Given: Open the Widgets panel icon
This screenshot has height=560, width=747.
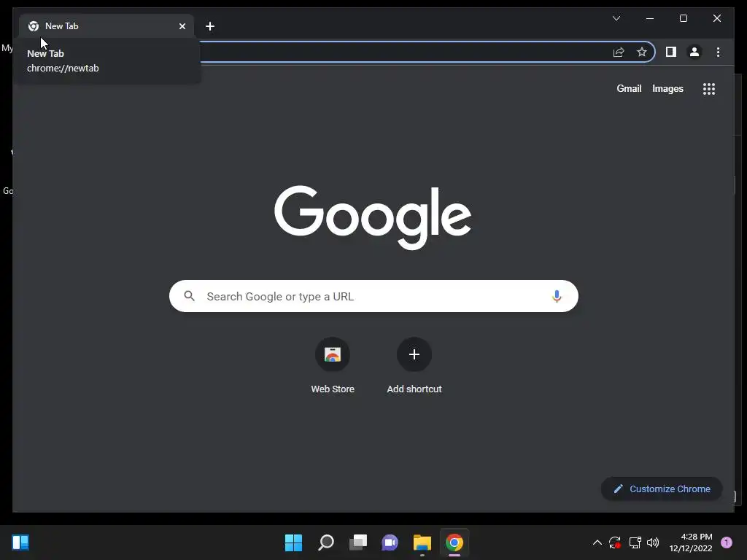Looking at the screenshot, I should (x=20, y=542).
